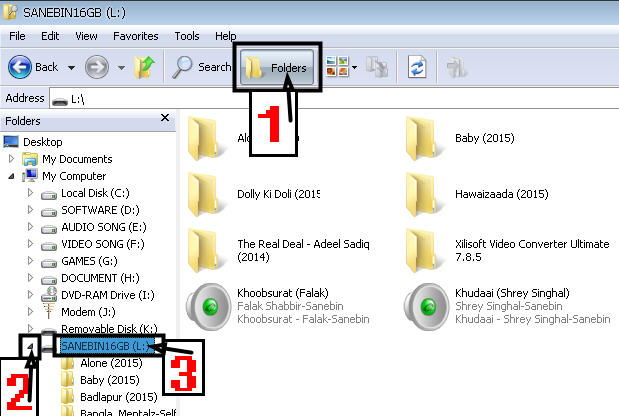Select Alone (2015) in folder tree
This screenshot has height=416, width=619.
point(111,363)
